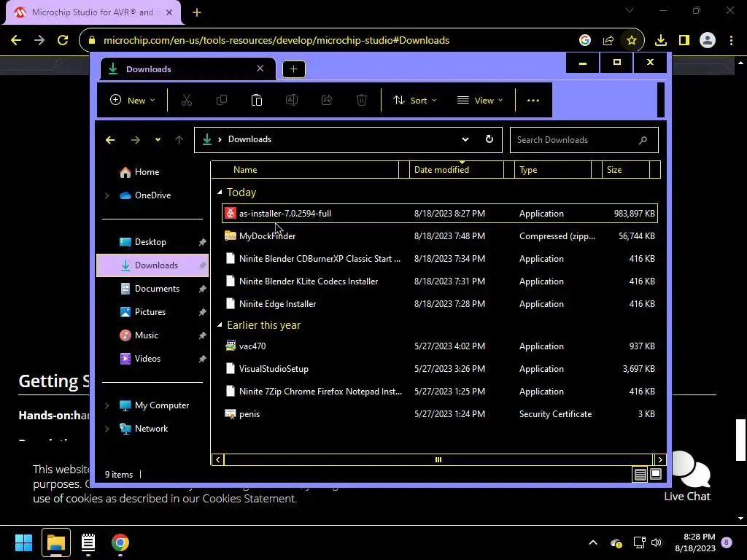
Task: Open Live Chat on Microchip page
Action: tap(688, 477)
